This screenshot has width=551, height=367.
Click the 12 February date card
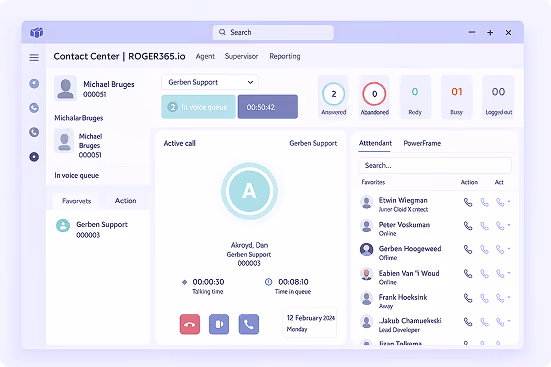coord(310,323)
